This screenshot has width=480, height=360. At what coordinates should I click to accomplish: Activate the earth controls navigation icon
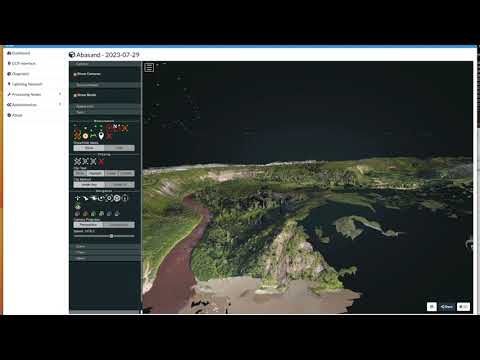coord(77,198)
